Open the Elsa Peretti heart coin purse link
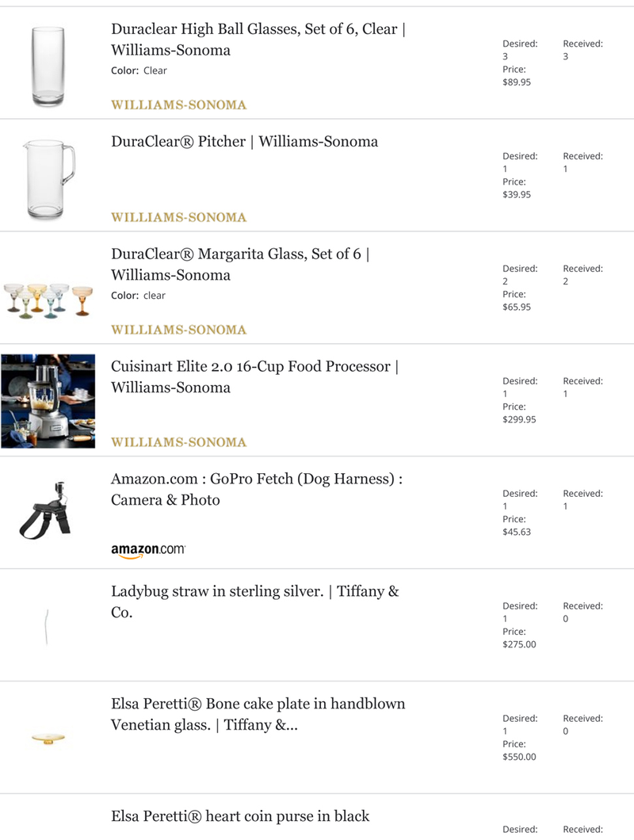Screen dimensions: 634x840 [x=240, y=816]
